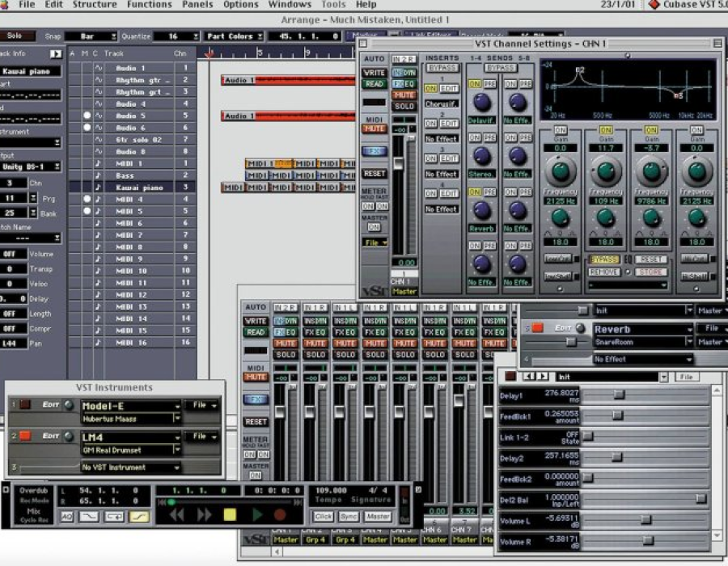Open Cubase VST application switcher menu
The image size is (728, 566).
[687, 5]
